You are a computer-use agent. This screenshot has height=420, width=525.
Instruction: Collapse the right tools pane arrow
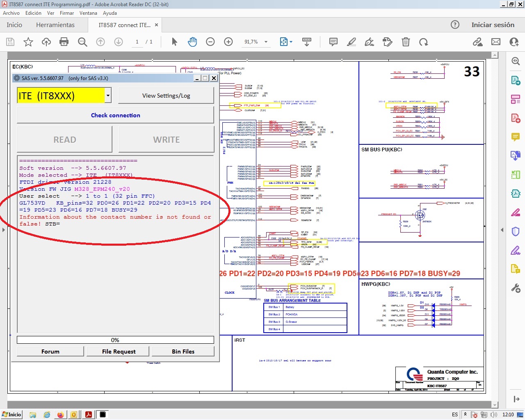(502, 230)
